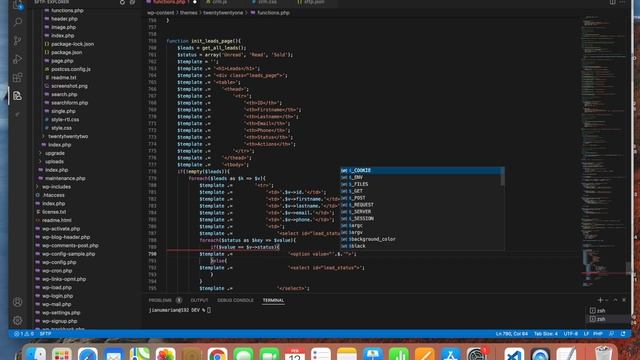640x360 pixels.
Task: Open the new terminal dropdown arrow
Action: point(607,300)
